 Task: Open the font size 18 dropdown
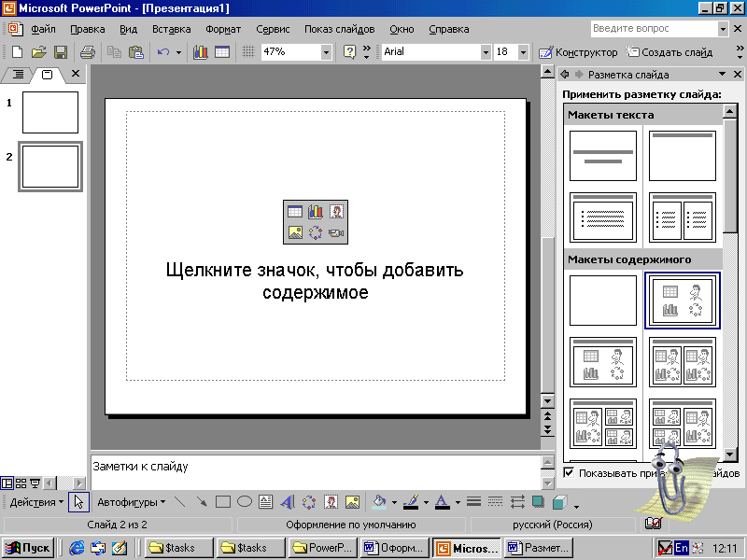point(523,52)
